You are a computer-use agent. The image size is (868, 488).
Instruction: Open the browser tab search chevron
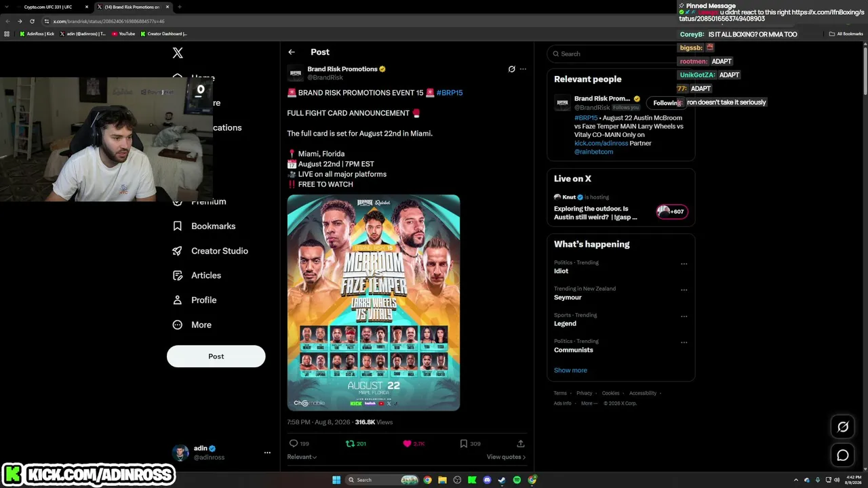8,7
